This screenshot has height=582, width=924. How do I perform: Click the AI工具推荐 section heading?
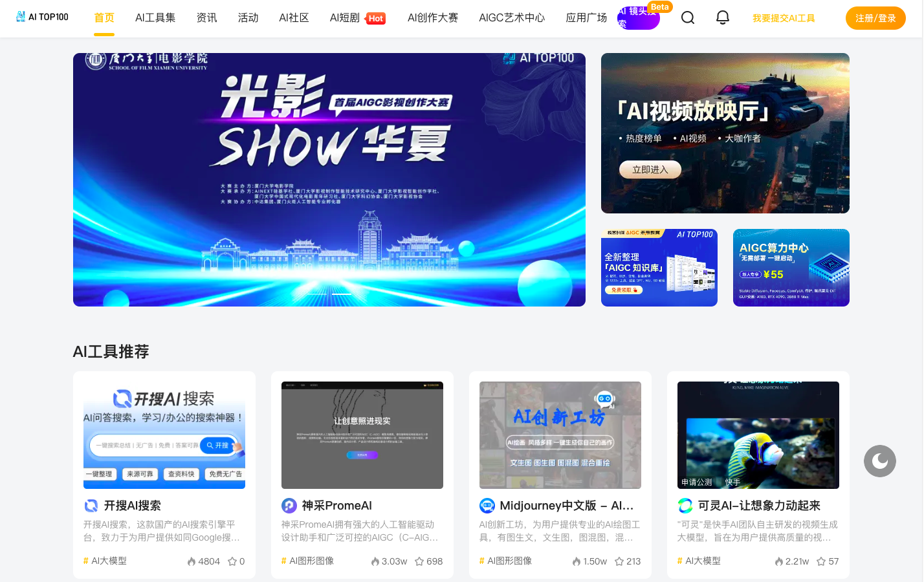coord(111,352)
